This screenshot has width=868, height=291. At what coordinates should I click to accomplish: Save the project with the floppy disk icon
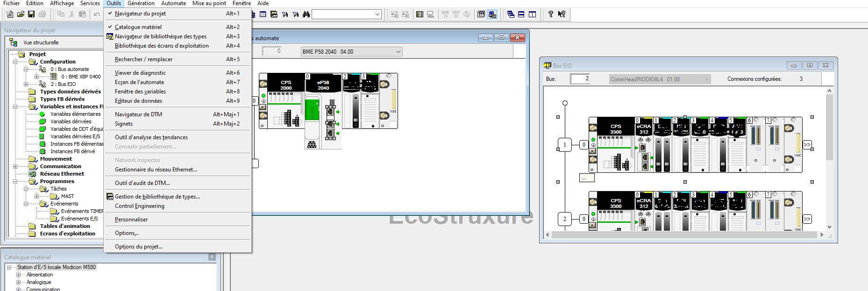[x=31, y=14]
